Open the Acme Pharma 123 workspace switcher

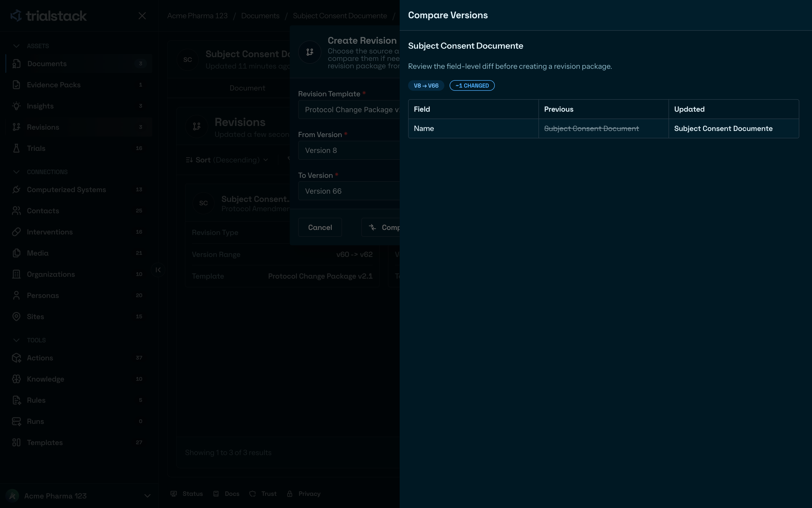(79, 496)
